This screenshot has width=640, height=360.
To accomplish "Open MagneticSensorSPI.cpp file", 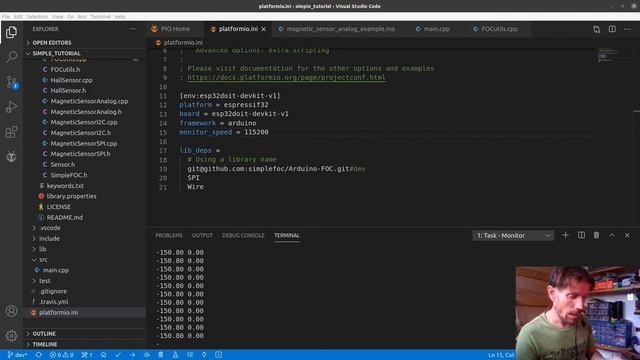I will pyautogui.click(x=84, y=143).
